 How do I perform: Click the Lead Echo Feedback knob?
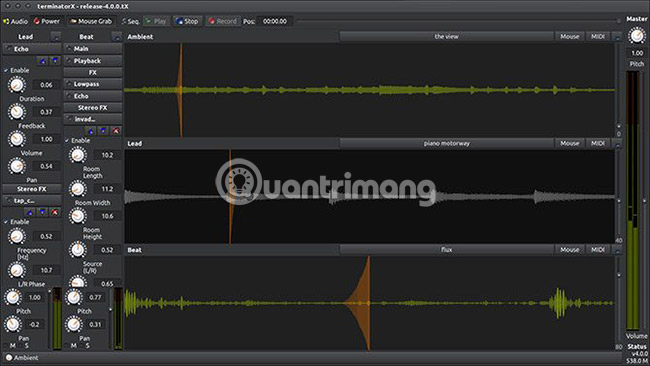17,112
